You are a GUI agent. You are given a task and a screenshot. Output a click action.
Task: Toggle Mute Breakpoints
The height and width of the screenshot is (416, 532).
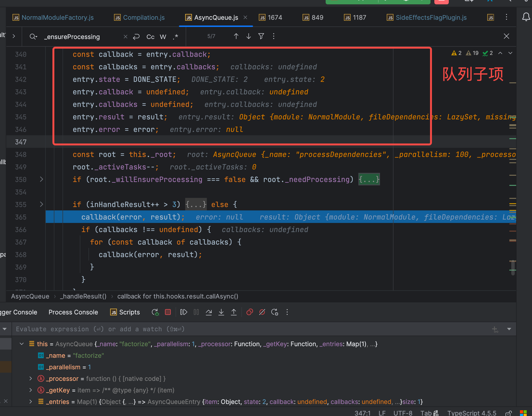click(x=262, y=312)
